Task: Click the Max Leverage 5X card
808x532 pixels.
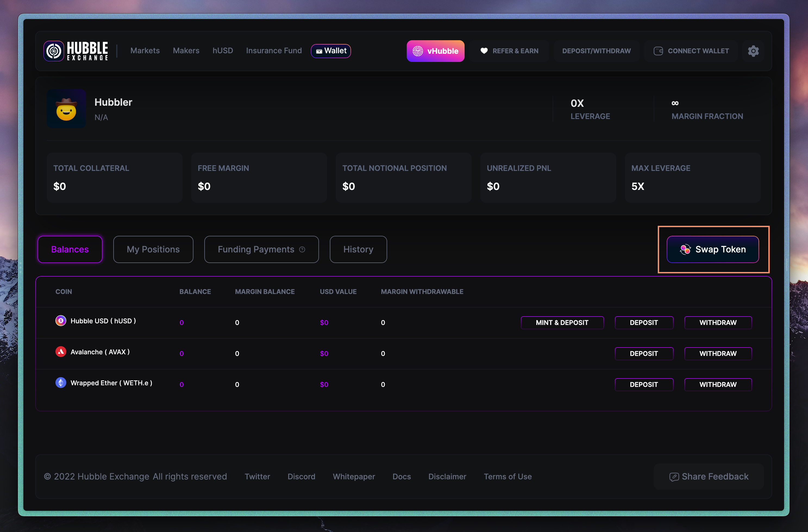Action: click(x=693, y=177)
